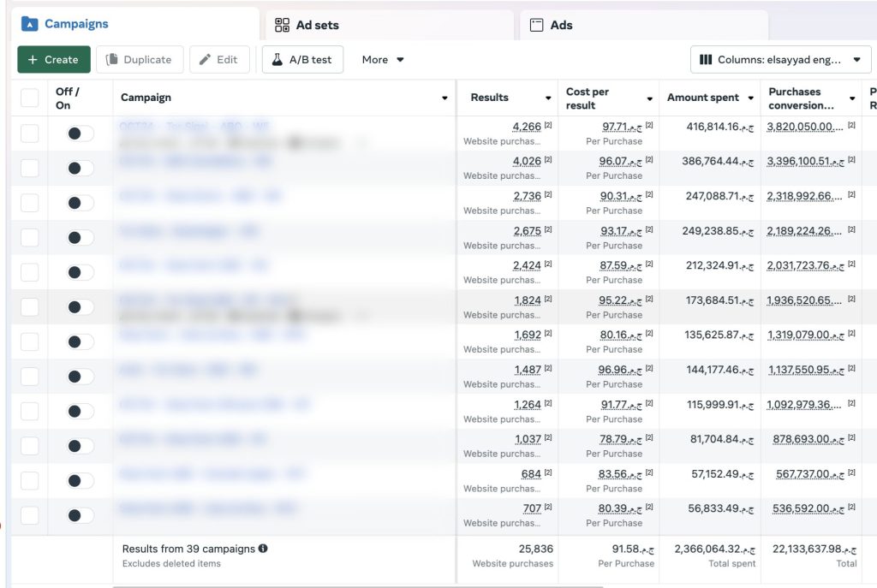This screenshot has height=588, width=877.
Task: Toggle the first campaign on/off switch
Action: [80, 134]
